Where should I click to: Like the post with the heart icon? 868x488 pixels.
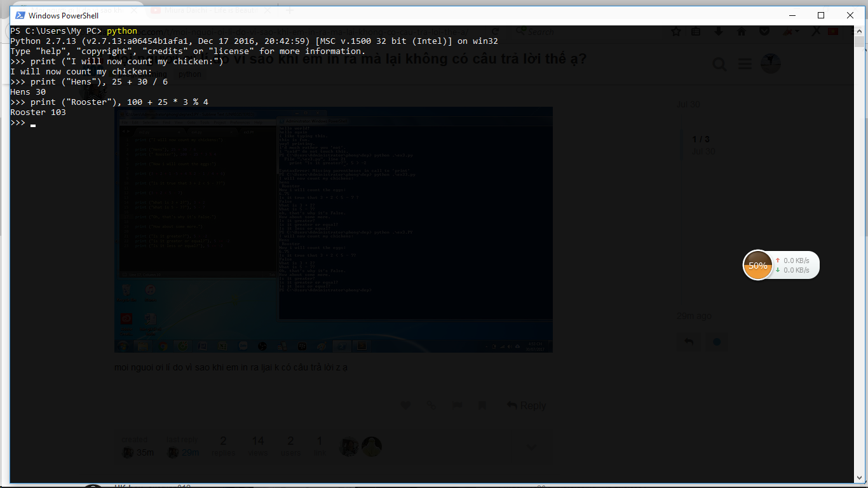[405, 405]
